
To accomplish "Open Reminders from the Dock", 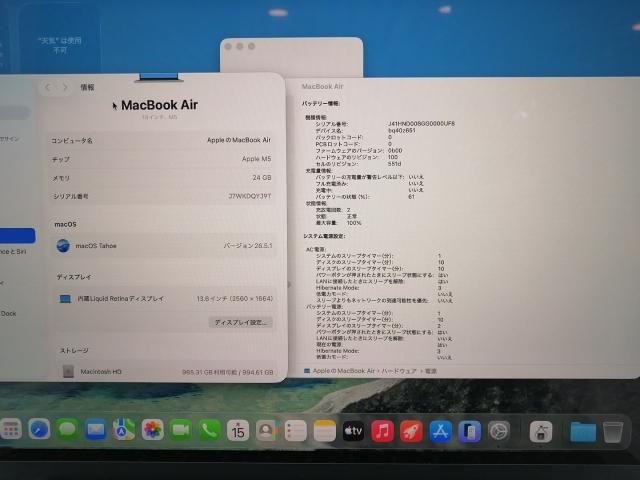I will (x=296, y=431).
